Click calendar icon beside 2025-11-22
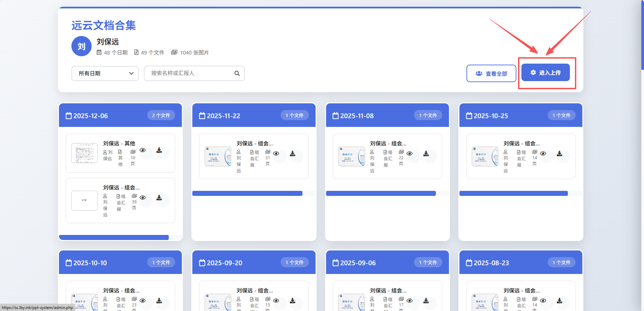The width and height of the screenshot is (644, 311). pos(202,116)
